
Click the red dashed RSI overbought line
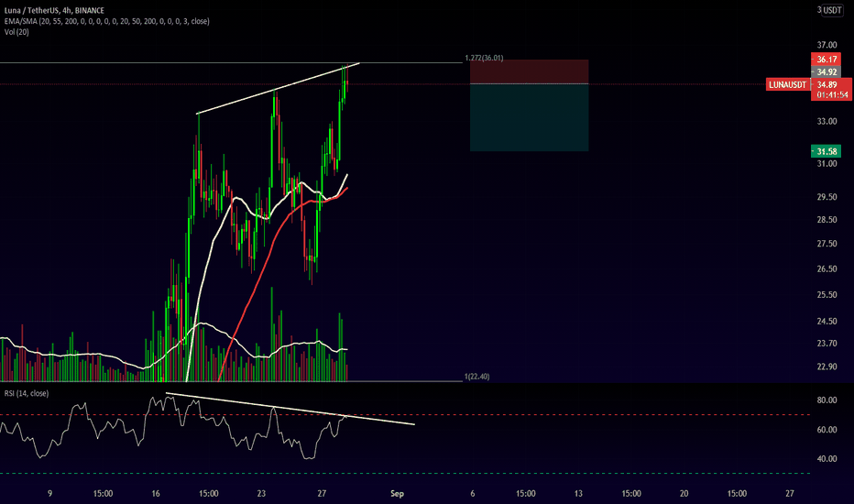405,414
